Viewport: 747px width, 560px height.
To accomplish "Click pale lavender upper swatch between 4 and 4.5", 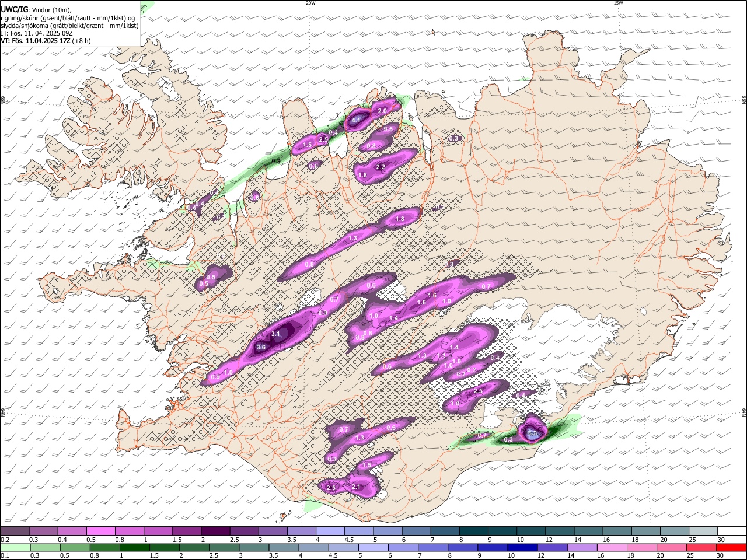I will point(330,531).
